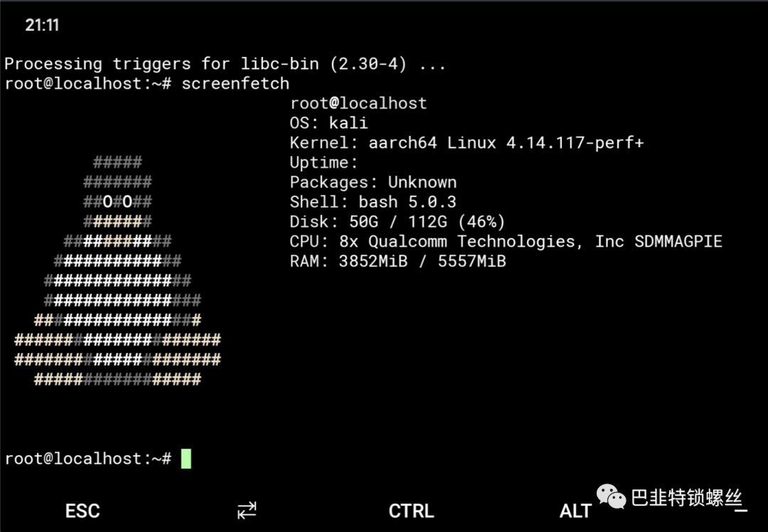The width and height of the screenshot is (768, 532).
Task: Toggle the CTRL modifier key
Action: coord(411,511)
